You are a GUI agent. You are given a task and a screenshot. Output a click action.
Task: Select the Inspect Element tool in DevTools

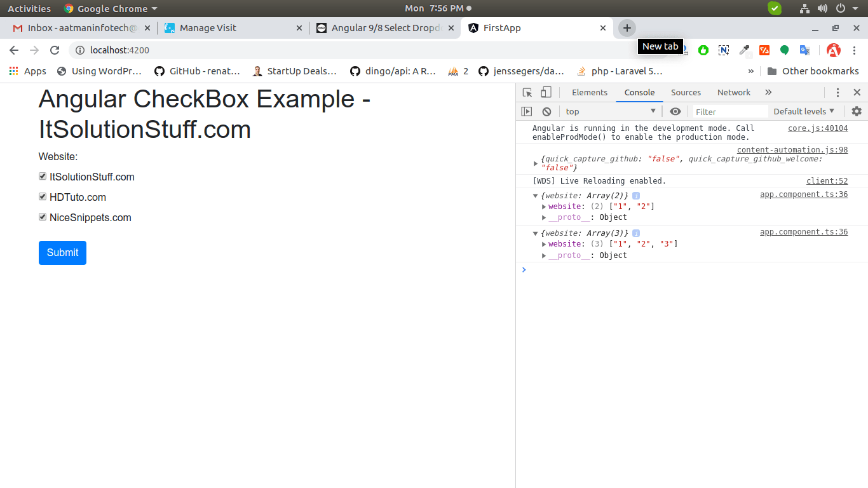point(527,92)
